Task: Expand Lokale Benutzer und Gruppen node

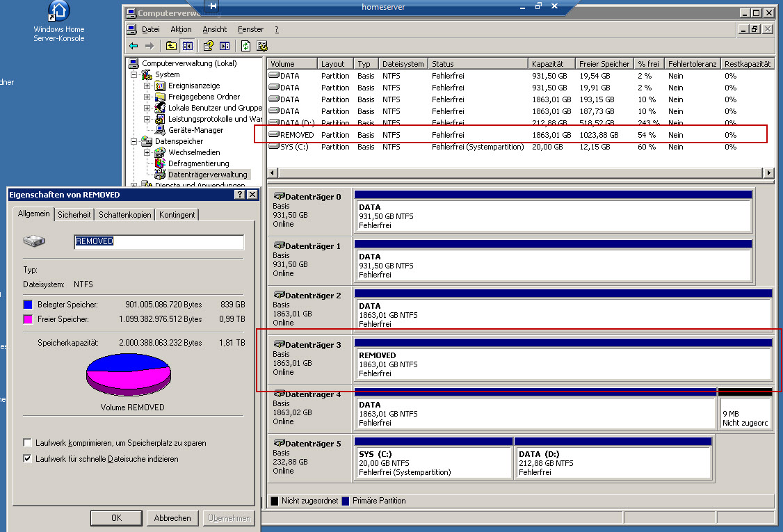Action: click(x=147, y=108)
